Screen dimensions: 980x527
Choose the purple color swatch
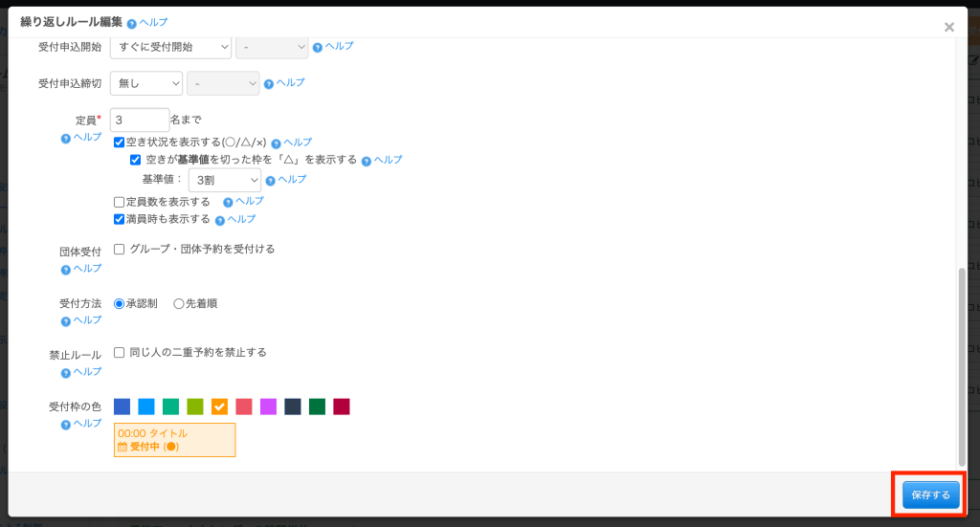point(268,406)
